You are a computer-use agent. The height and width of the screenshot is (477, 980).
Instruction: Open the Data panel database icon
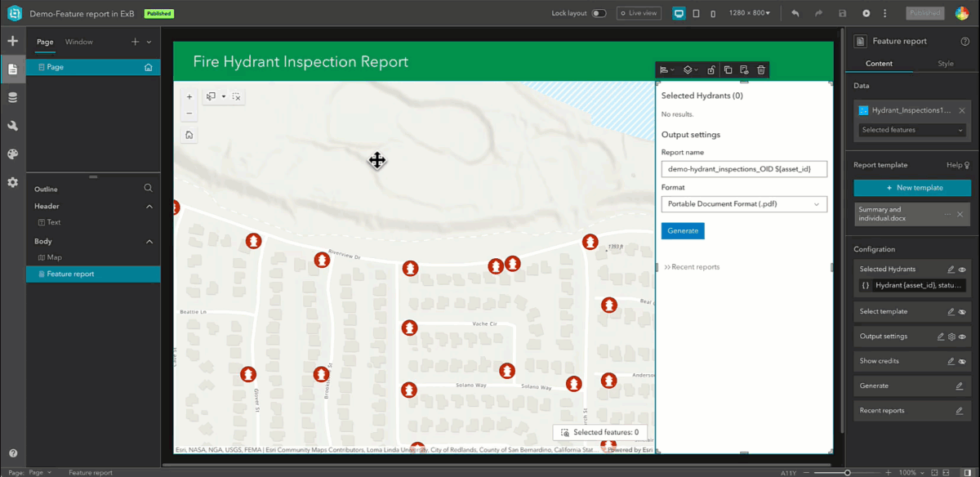click(x=12, y=97)
